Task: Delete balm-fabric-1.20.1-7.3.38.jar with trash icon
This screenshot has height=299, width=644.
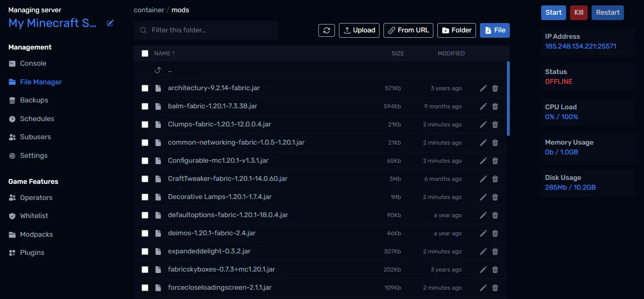Action: pyautogui.click(x=495, y=106)
